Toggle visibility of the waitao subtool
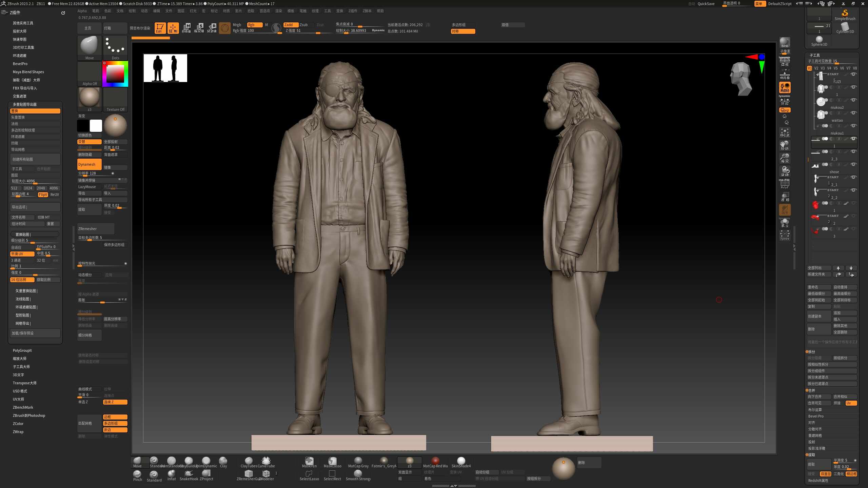Screen dimensions: 868x488 (x=853, y=113)
